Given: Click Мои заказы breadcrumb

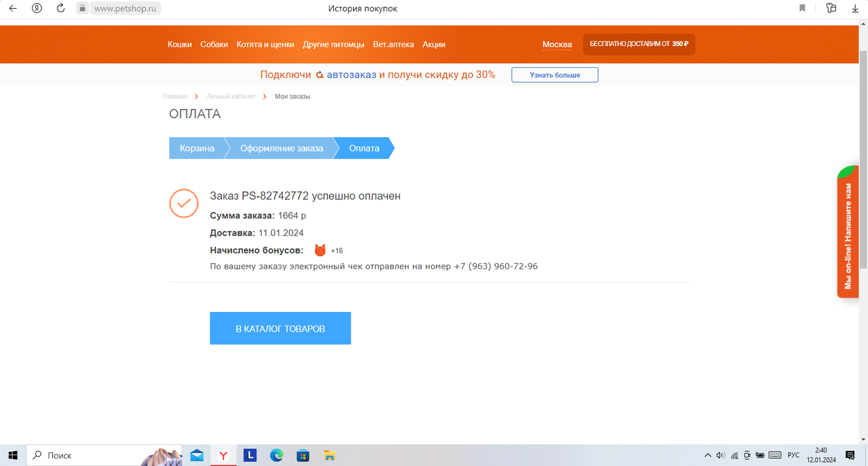Looking at the screenshot, I should [292, 97].
